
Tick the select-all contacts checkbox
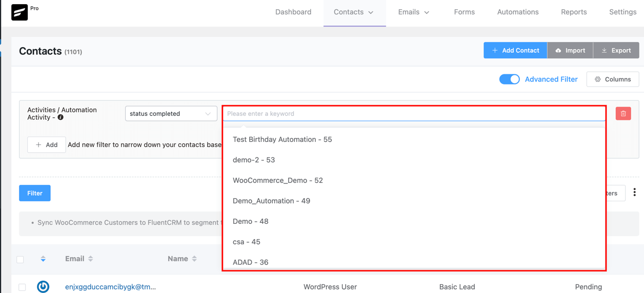pos(21,259)
